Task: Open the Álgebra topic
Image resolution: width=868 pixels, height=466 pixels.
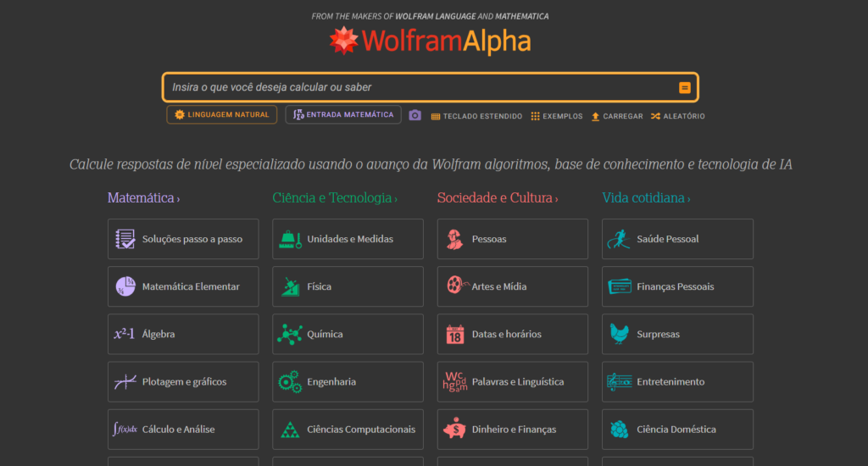Action: [183, 335]
